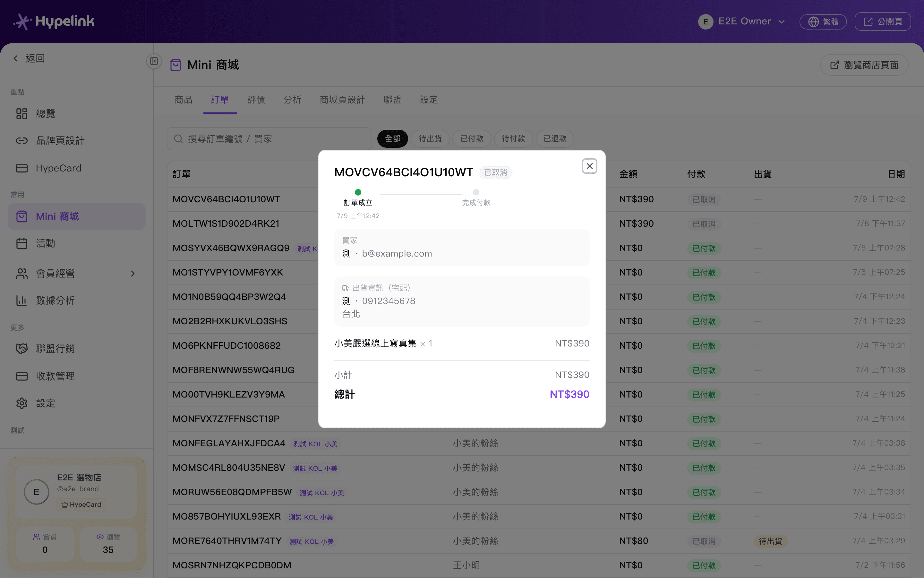Screen dimensions: 924x578
Task: Focus the 搜尋訂單編號 search field
Action: point(269,139)
